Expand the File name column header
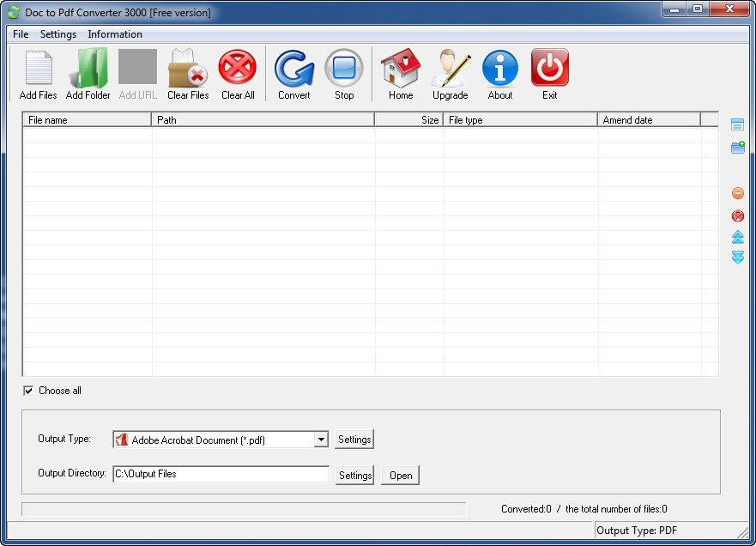Viewport: 756px width, 546px height. pos(86,119)
